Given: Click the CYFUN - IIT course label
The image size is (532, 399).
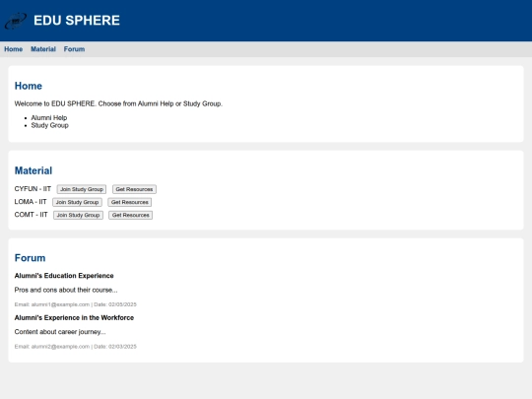Looking at the screenshot, I should [x=33, y=189].
